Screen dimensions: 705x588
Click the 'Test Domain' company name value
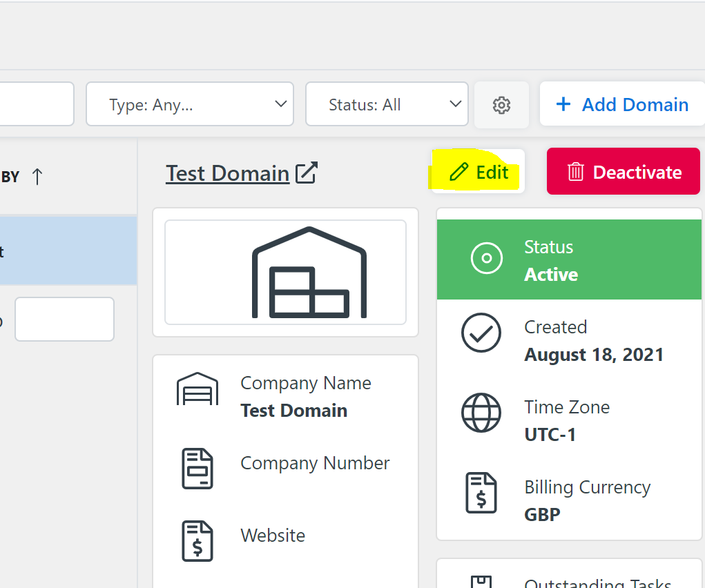point(294,411)
